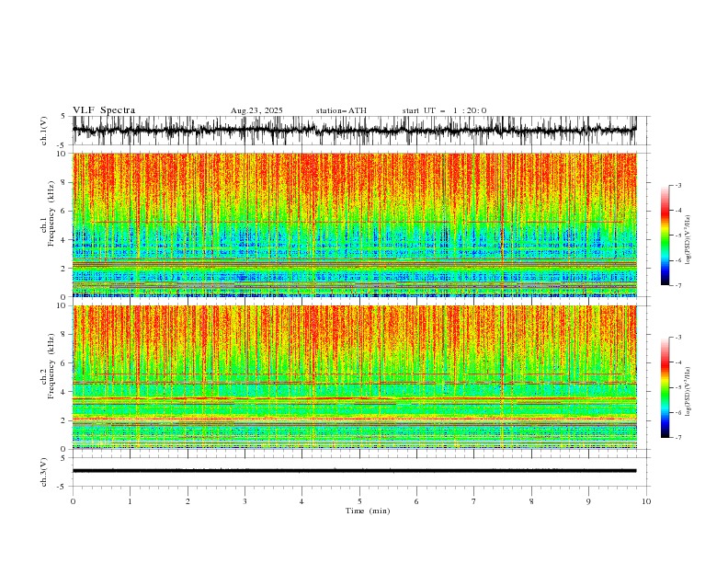Click the flat ch.3 voltage trace
The image size is (728, 563).
tap(355, 471)
